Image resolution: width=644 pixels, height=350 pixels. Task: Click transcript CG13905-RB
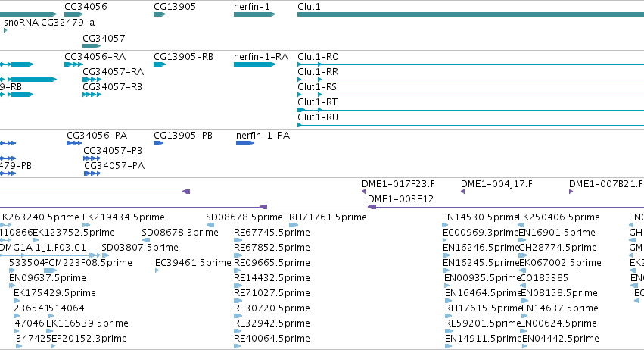pyautogui.click(x=184, y=56)
